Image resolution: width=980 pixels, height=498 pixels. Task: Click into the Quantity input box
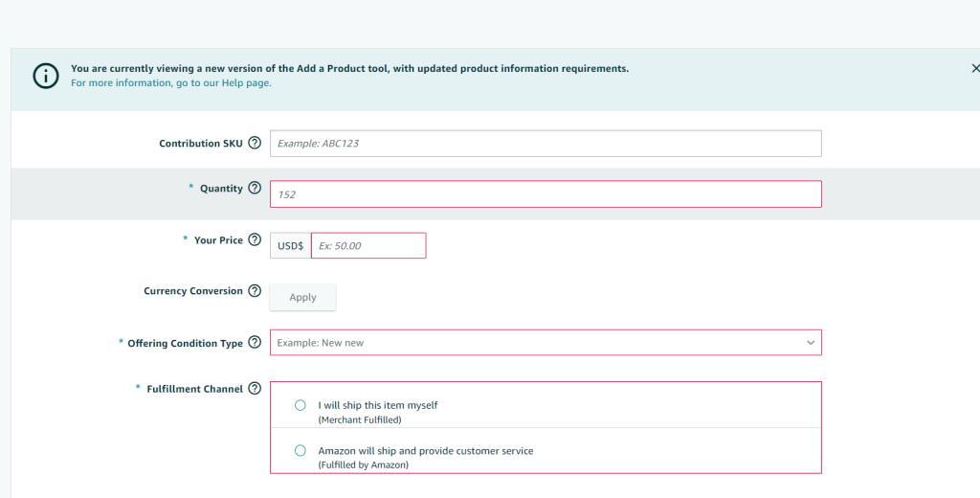[546, 194]
